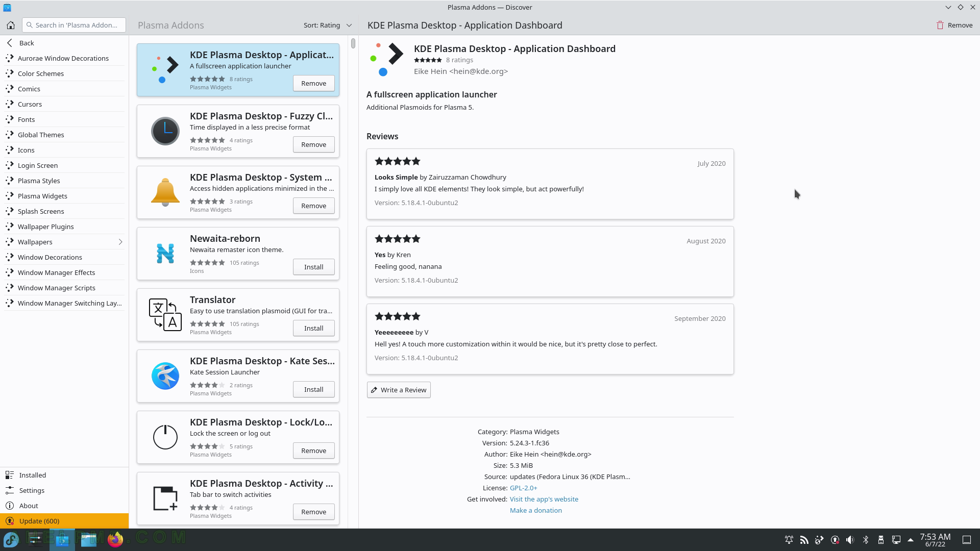
Task: Open system settings taskbar icon
Action: 35,540
